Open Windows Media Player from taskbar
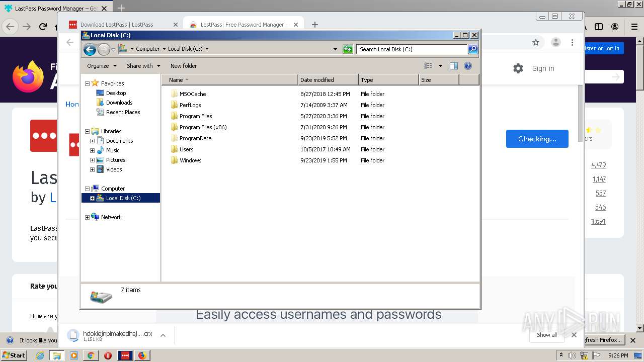 click(74, 355)
